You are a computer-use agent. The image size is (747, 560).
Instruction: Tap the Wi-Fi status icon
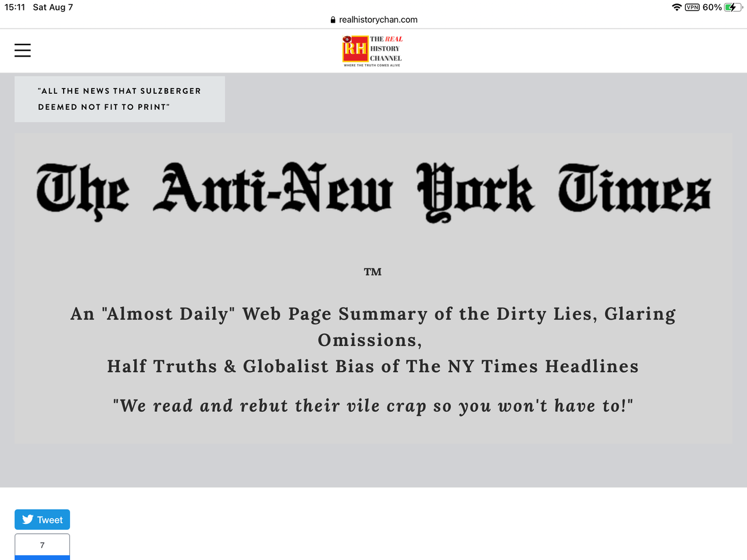677,7
